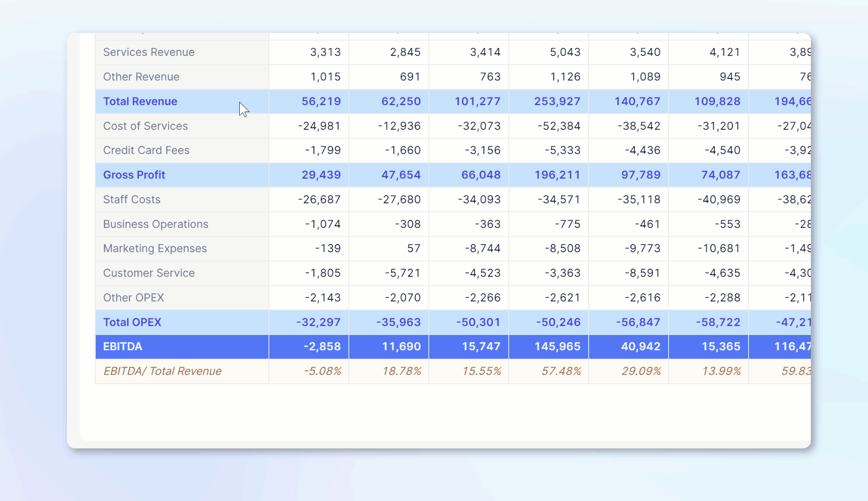Viewport: 868px width, 501px height.
Task: Click EBITDA cell 11,690
Action: pyautogui.click(x=389, y=347)
